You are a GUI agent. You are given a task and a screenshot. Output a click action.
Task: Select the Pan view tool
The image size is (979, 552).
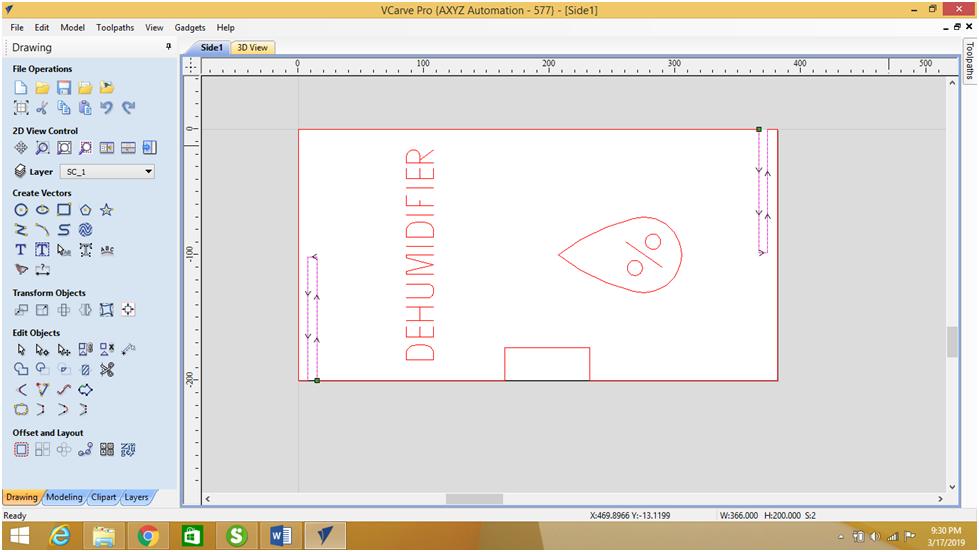[21, 147]
